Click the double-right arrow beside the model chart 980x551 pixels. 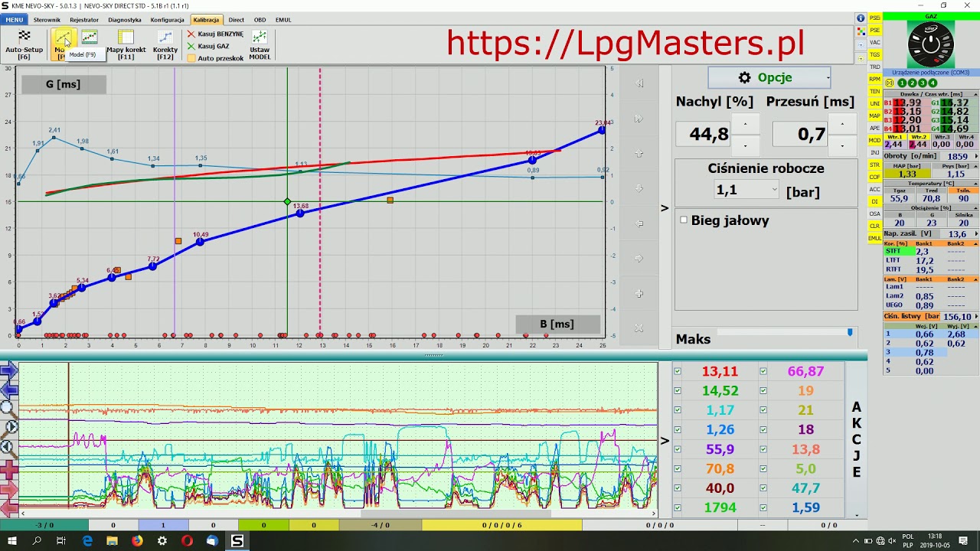[639, 119]
